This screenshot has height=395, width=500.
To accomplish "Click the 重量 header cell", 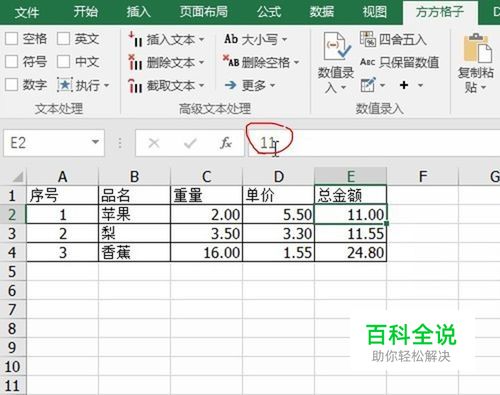I will tap(207, 195).
